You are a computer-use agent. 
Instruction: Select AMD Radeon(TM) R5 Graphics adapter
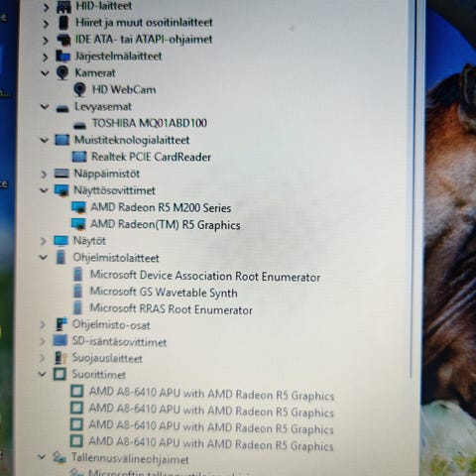tap(166, 225)
